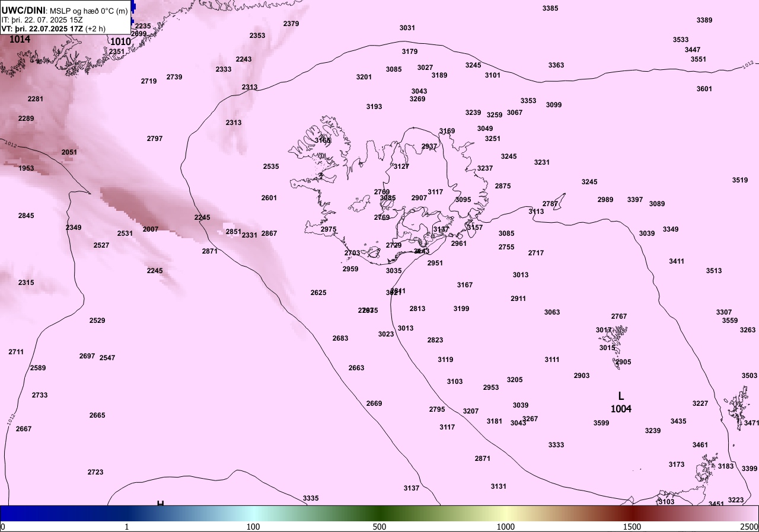This screenshot has height=532, width=759.
Task: Click the height value 2349
Action: (74, 227)
